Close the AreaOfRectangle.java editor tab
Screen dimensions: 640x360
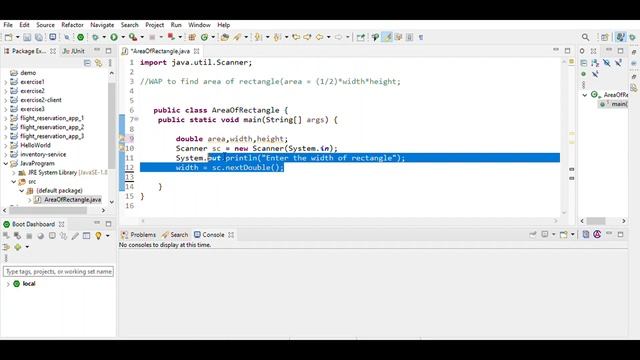click(x=197, y=51)
